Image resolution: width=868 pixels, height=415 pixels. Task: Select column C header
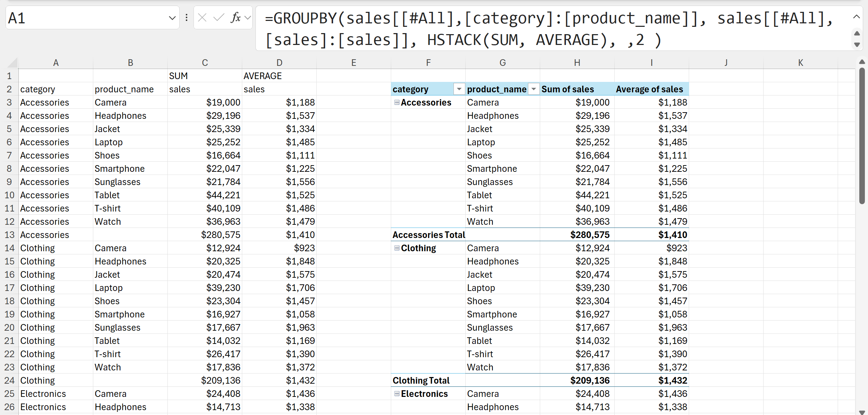pyautogui.click(x=205, y=63)
